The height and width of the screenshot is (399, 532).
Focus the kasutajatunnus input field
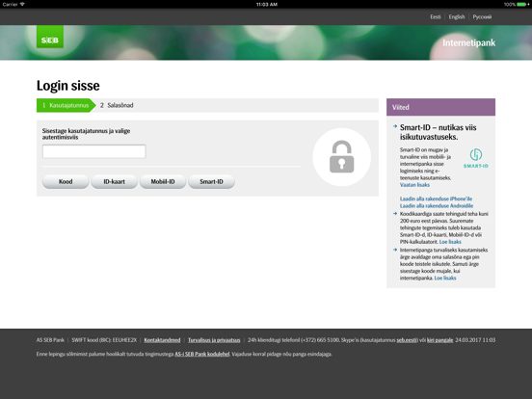click(94, 151)
